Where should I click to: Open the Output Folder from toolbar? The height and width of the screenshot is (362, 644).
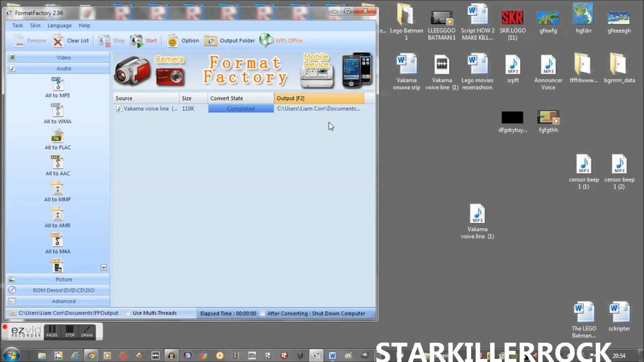(x=229, y=41)
